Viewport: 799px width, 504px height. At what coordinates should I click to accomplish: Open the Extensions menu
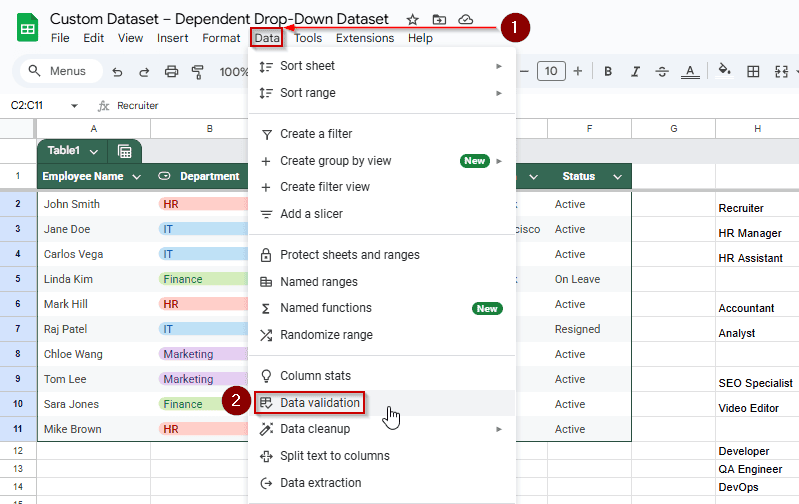pyautogui.click(x=365, y=38)
